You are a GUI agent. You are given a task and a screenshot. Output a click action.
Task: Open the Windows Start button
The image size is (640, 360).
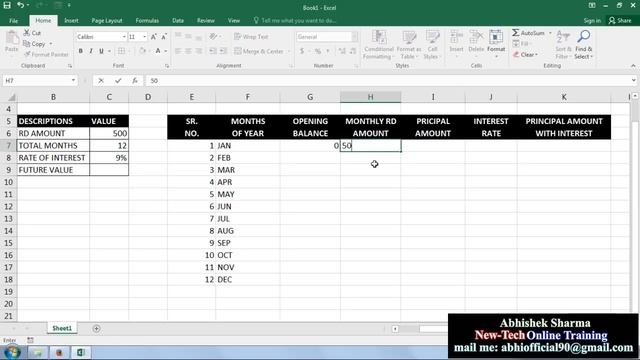click(12, 352)
